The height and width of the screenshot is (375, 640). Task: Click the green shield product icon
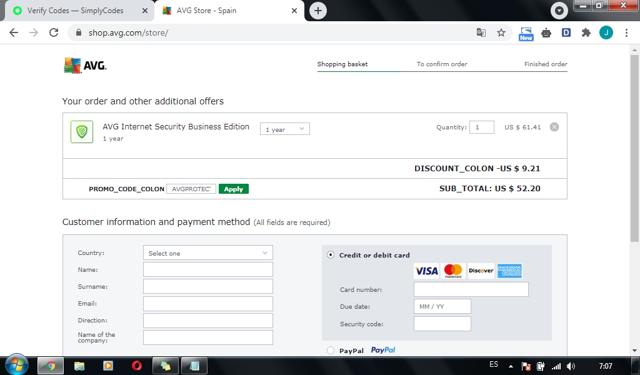[x=82, y=131]
